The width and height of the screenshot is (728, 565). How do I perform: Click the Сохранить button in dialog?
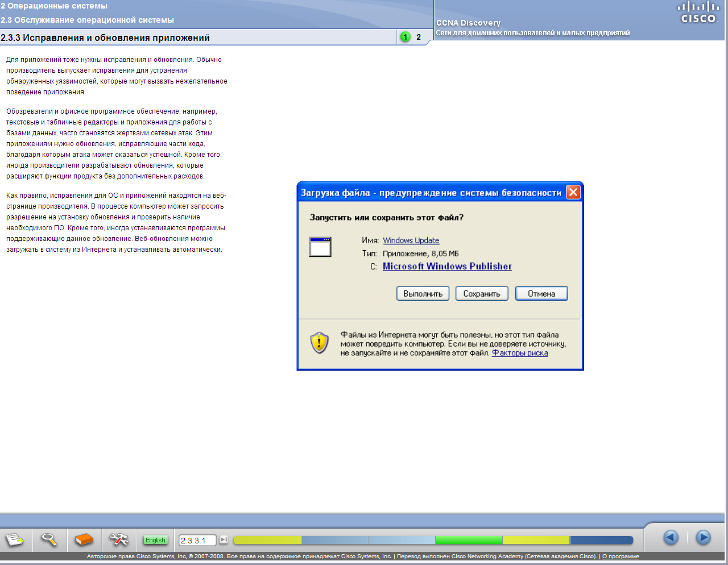(x=482, y=293)
